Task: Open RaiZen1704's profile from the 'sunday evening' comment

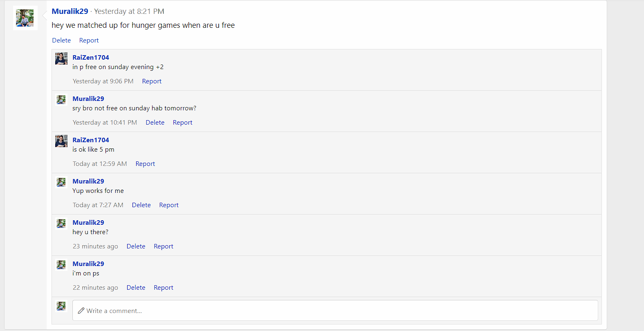Action: [91, 58]
